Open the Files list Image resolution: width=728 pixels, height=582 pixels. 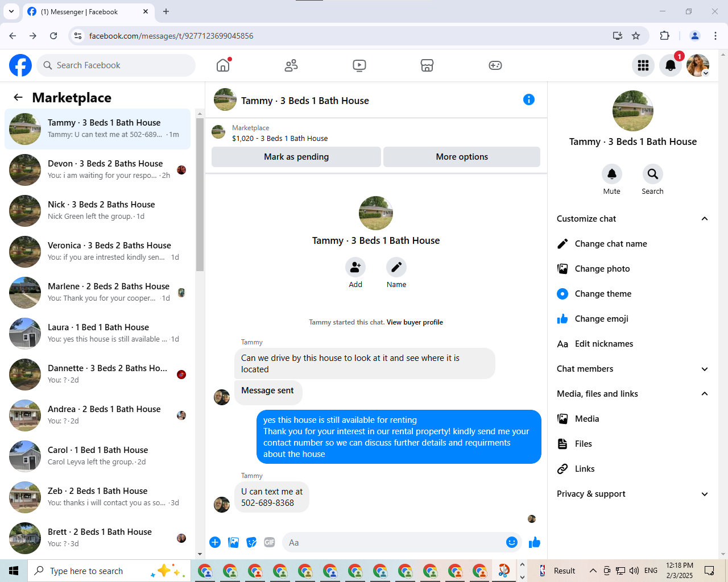tap(632, 444)
